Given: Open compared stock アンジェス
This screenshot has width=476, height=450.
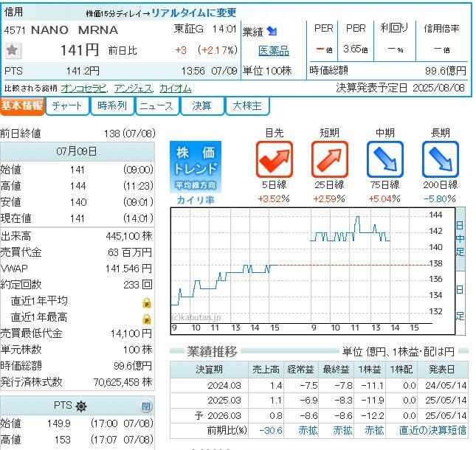Looking at the screenshot, I should coord(133,89).
